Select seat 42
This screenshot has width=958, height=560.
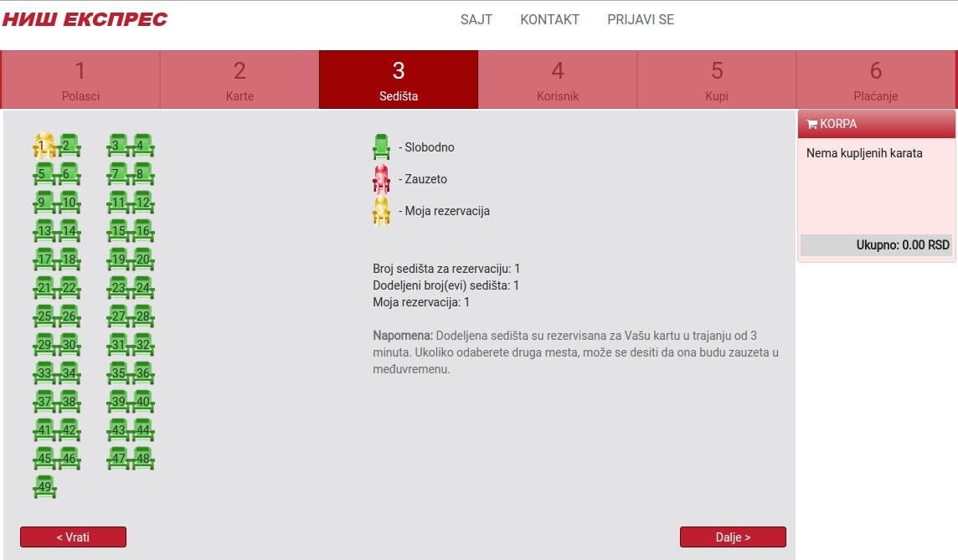point(69,430)
